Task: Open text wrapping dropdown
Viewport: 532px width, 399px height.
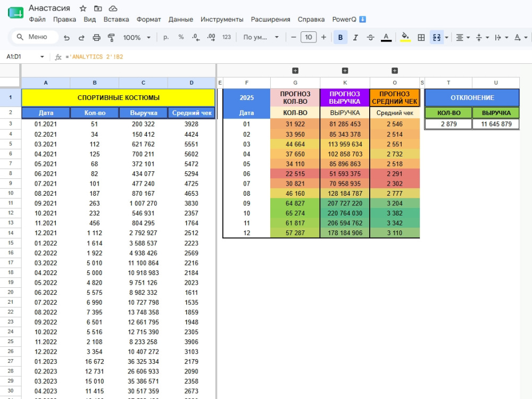Action: (501, 37)
